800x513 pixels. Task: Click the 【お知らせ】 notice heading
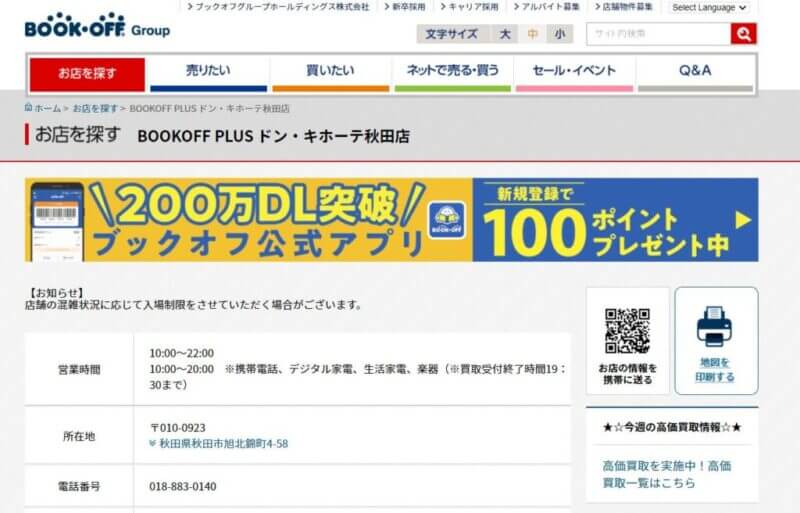(x=55, y=293)
